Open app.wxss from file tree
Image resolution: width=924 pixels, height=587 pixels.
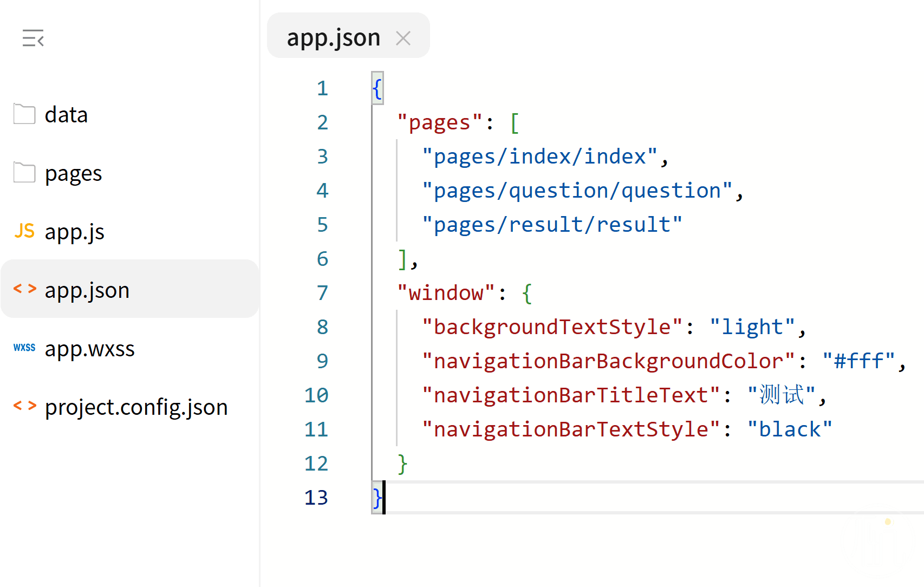click(89, 349)
